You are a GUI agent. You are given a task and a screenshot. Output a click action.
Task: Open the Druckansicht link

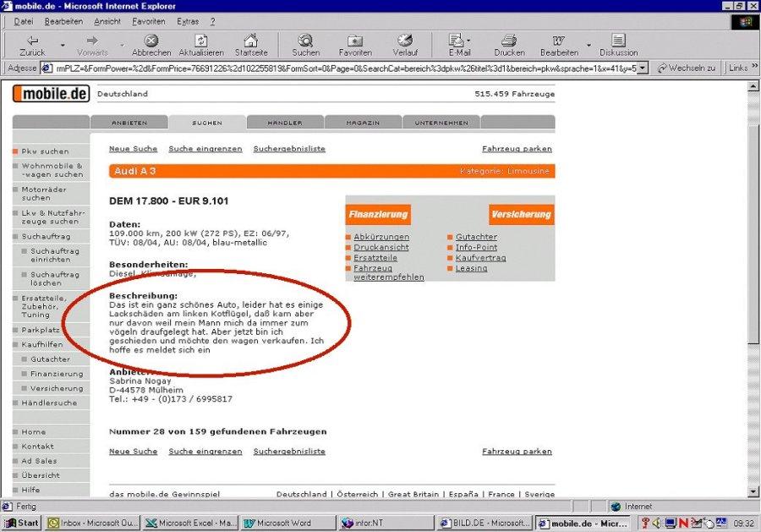point(381,247)
